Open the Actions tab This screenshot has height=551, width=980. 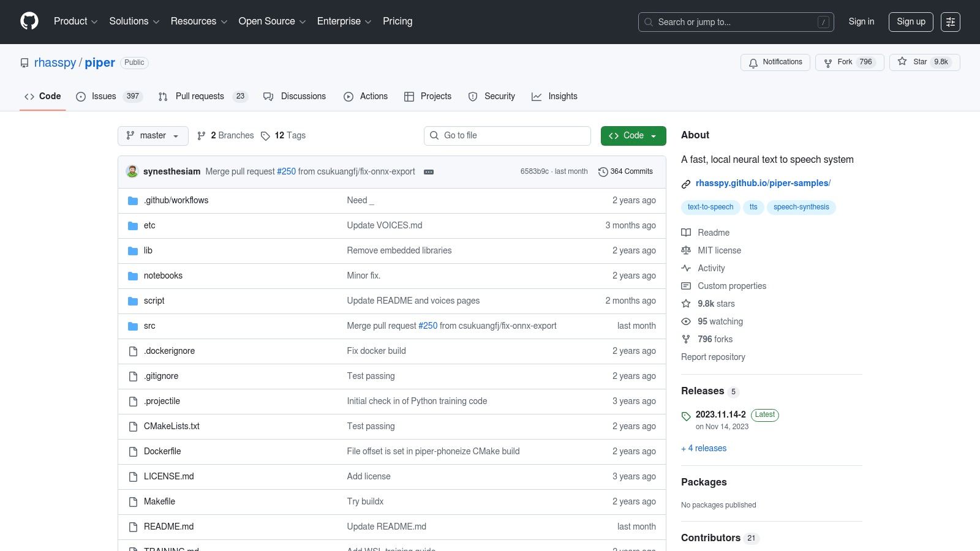[366, 97]
